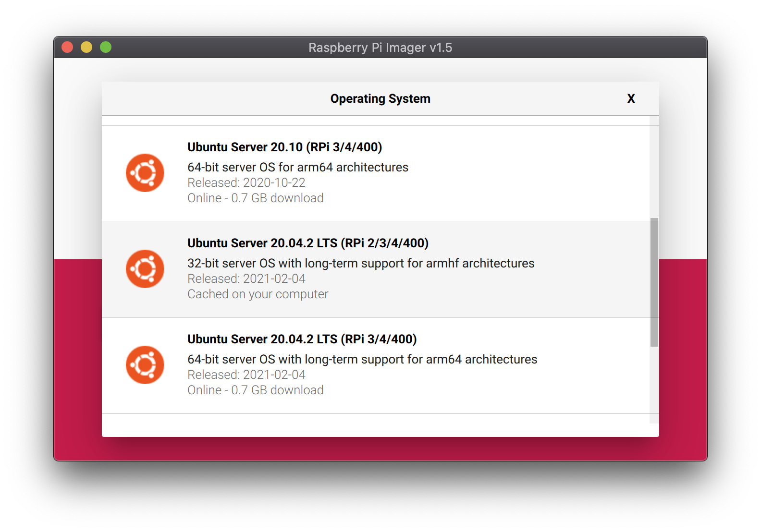Click 'Online - 0.7 GB download' under Ubuntu 20.10

coord(255,198)
